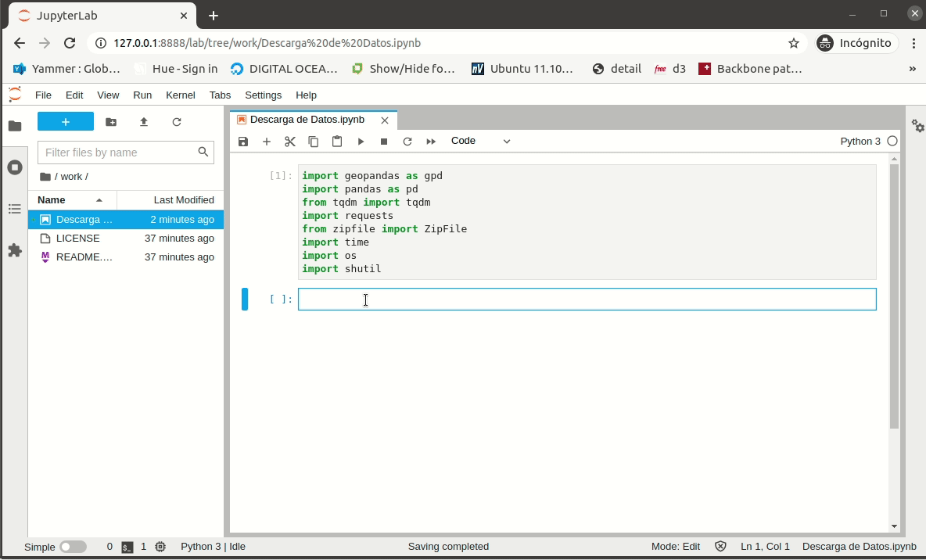The width and height of the screenshot is (926, 560).
Task: Open the cell type Code dropdown
Action: (481, 142)
